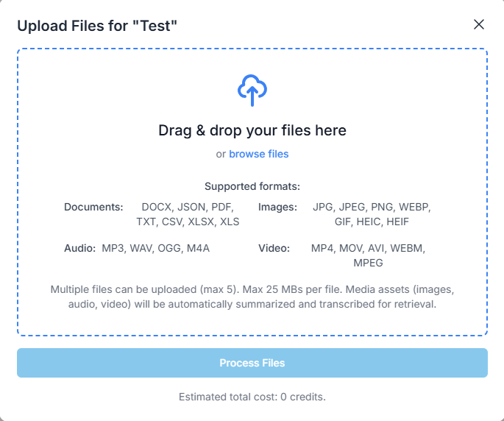Click the Upload Files for "Test" title

[x=97, y=26]
